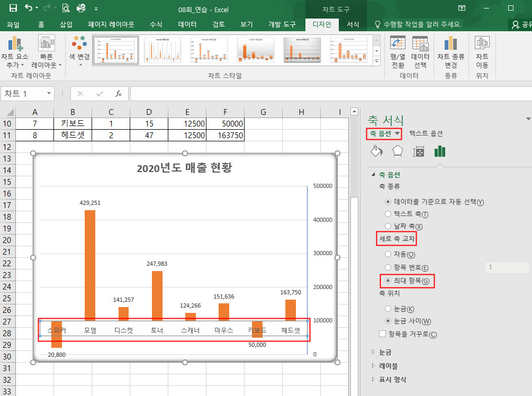
Task: Switch to the 수식 ribbon tab
Action: tap(156, 24)
